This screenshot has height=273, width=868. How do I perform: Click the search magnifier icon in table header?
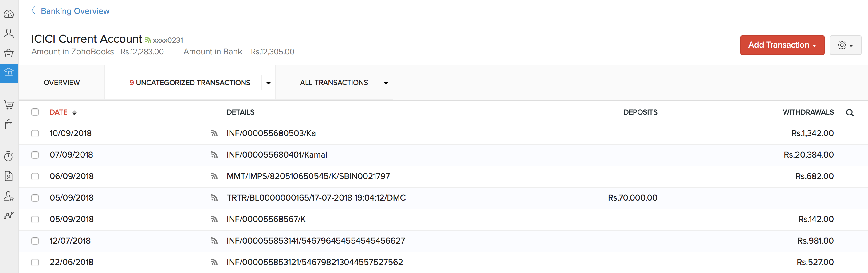[850, 113]
